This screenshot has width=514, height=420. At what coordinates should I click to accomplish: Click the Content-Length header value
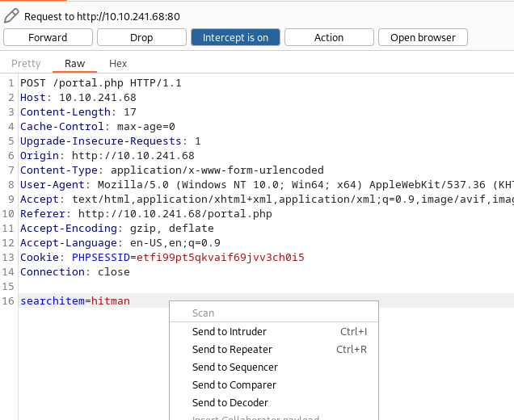click(130, 112)
